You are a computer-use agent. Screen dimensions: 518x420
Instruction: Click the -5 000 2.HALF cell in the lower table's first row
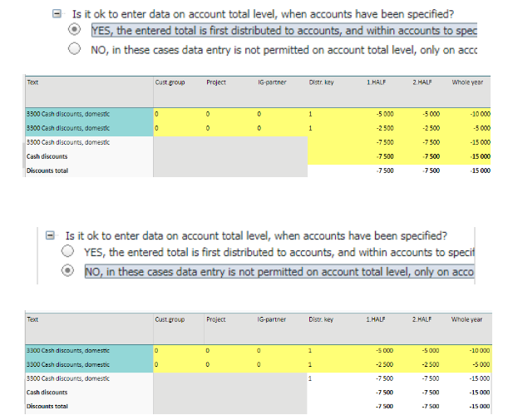point(431,351)
